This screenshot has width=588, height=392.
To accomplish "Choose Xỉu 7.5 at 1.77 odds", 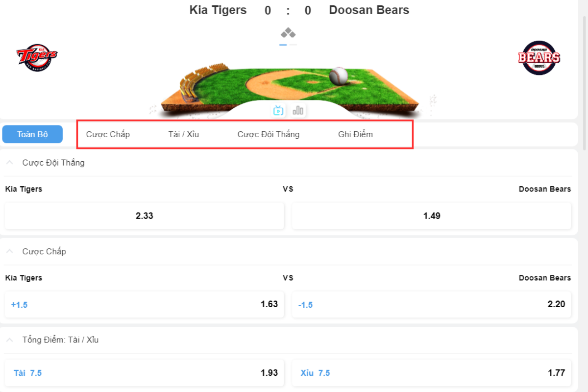I will (x=432, y=373).
